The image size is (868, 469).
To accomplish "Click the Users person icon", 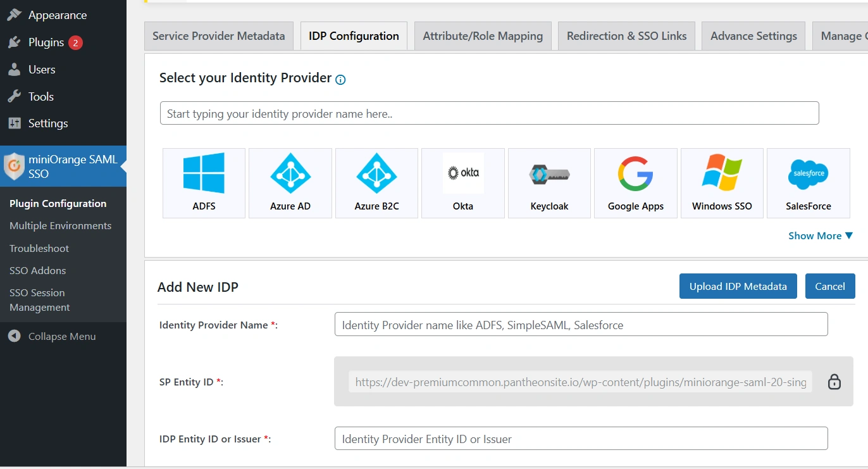I will (14, 70).
